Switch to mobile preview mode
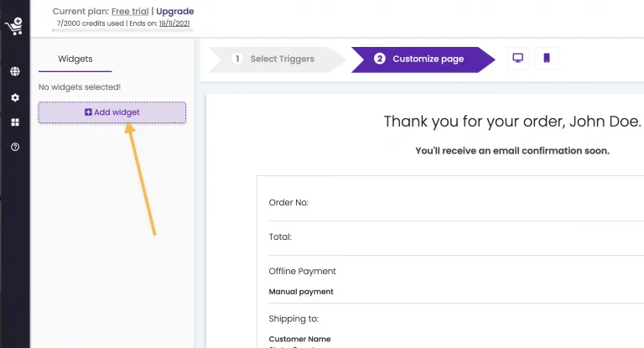Viewport: 644px width, 348px height. (x=546, y=58)
